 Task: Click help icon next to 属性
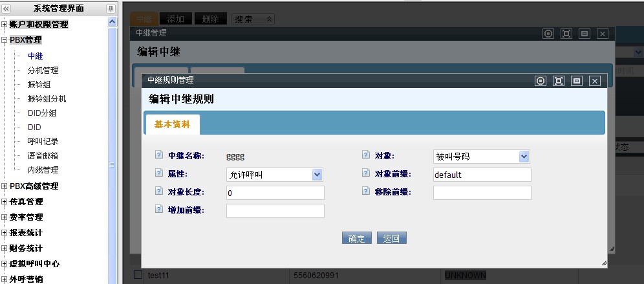tap(159, 173)
